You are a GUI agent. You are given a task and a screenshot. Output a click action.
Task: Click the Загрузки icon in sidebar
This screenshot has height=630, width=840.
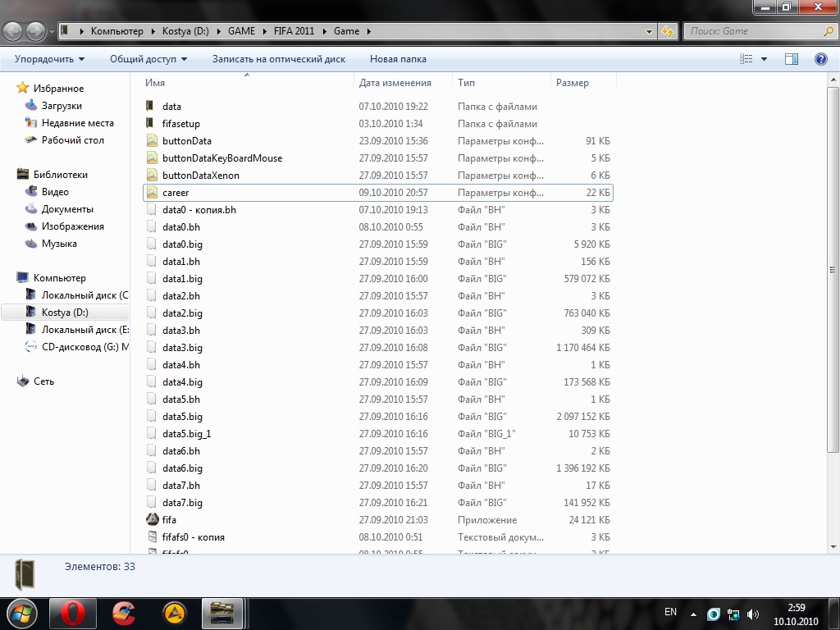click(x=31, y=105)
